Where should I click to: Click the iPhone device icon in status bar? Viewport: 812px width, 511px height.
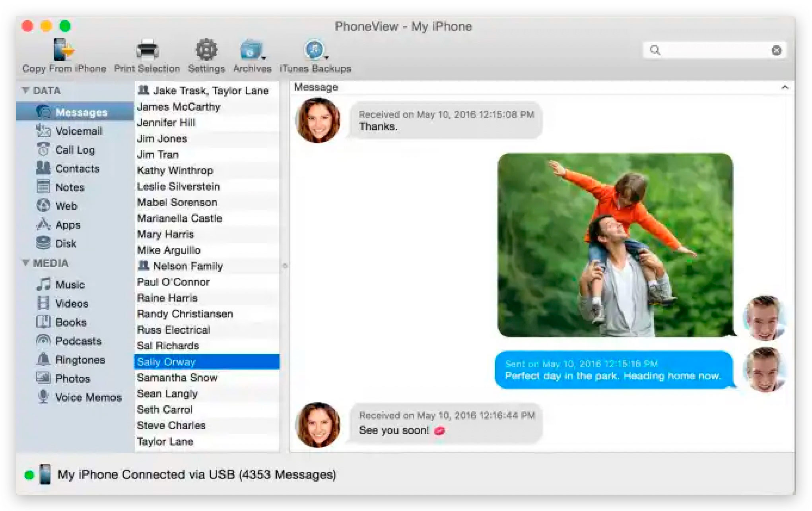[x=45, y=474]
